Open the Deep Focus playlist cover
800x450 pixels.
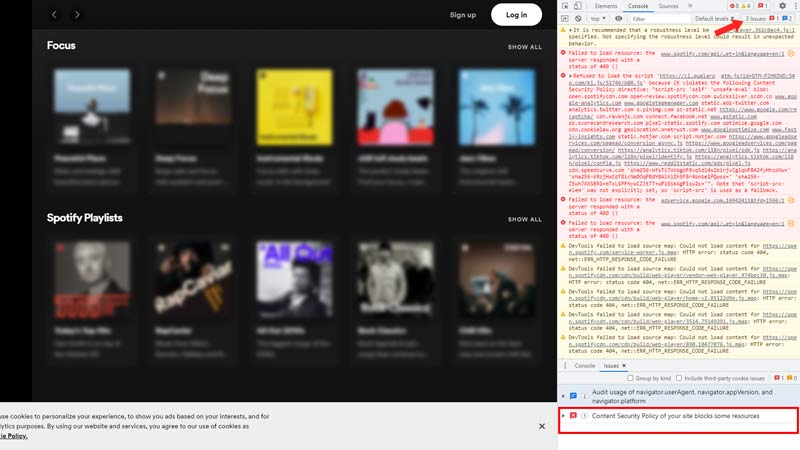pos(193,107)
